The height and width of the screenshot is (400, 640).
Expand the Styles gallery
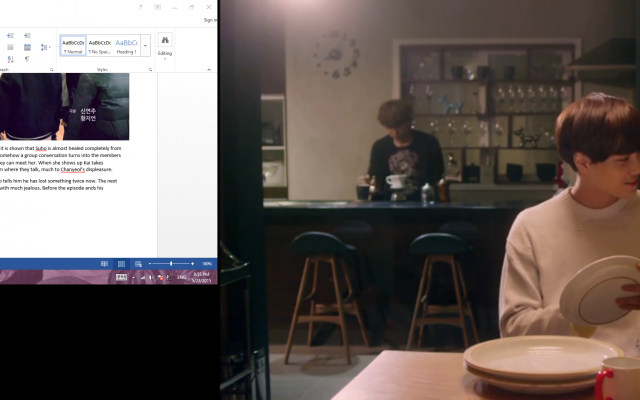pos(145,46)
